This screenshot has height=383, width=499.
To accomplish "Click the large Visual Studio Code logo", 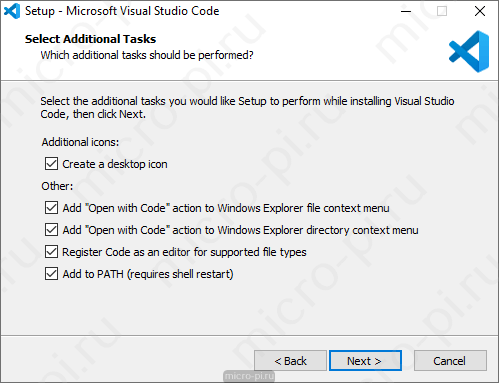I will [469, 51].
